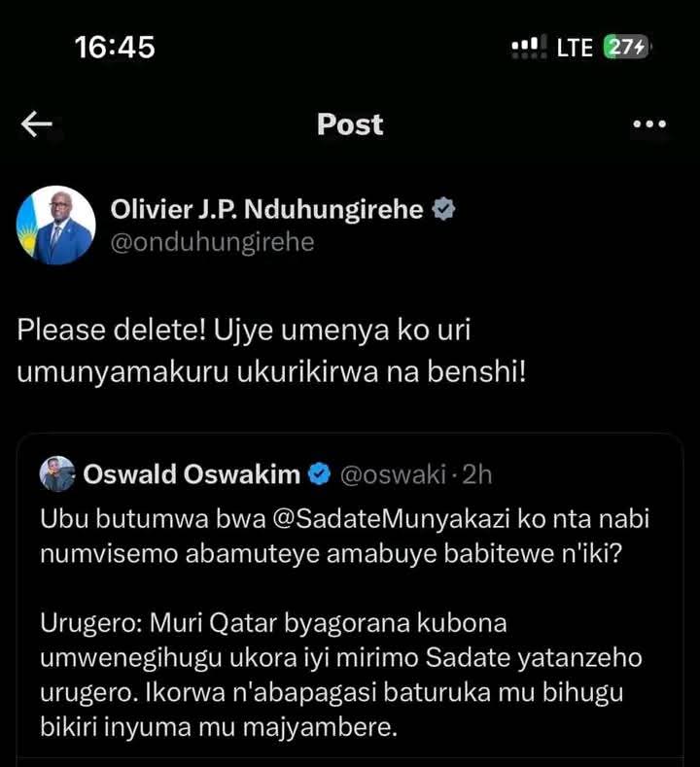Tap the 2h timestamp on quoted post
The image size is (700, 767).
coord(476,474)
